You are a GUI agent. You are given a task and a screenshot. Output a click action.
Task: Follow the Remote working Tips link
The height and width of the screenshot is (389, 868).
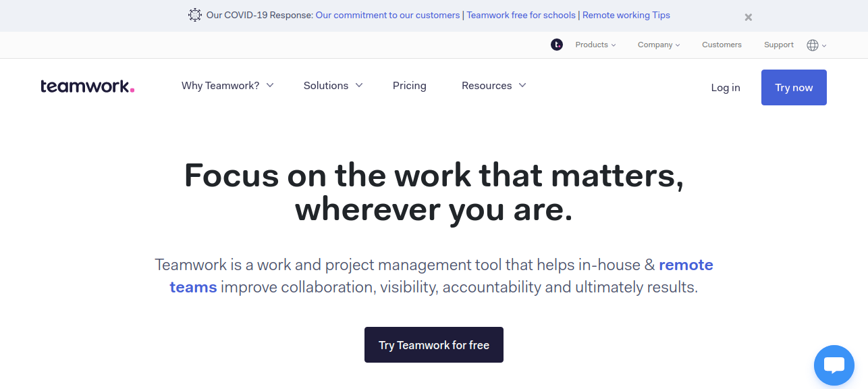click(x=626, y=15)
